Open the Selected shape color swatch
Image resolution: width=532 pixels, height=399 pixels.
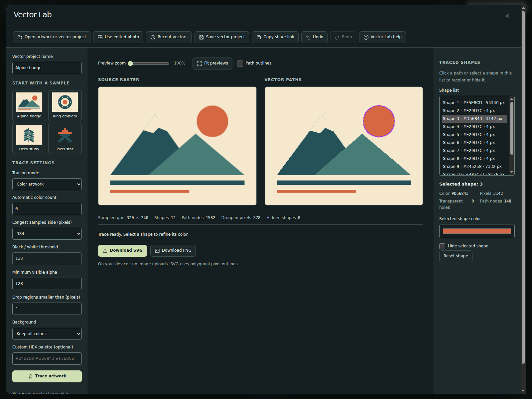click(477, 231)
